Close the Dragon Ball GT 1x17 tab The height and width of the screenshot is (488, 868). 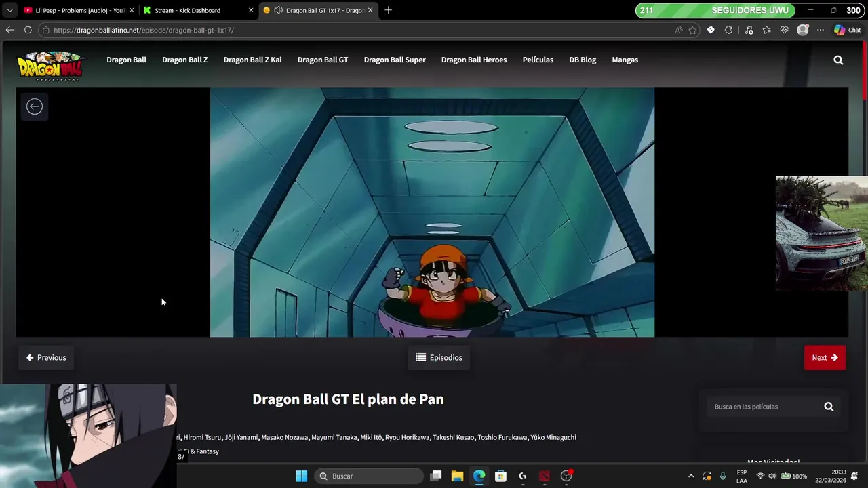[370, 10]
